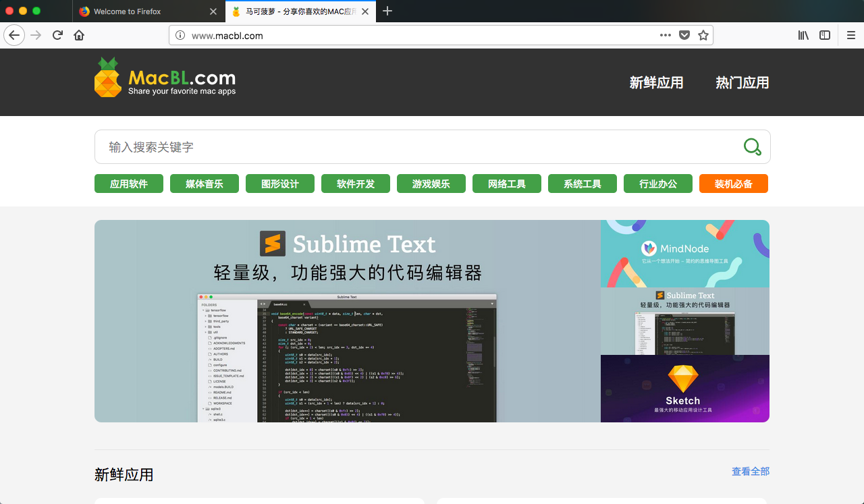Viewport: 864px width, 504px height.
Task: Reload the current page
Action: (58, 35)
